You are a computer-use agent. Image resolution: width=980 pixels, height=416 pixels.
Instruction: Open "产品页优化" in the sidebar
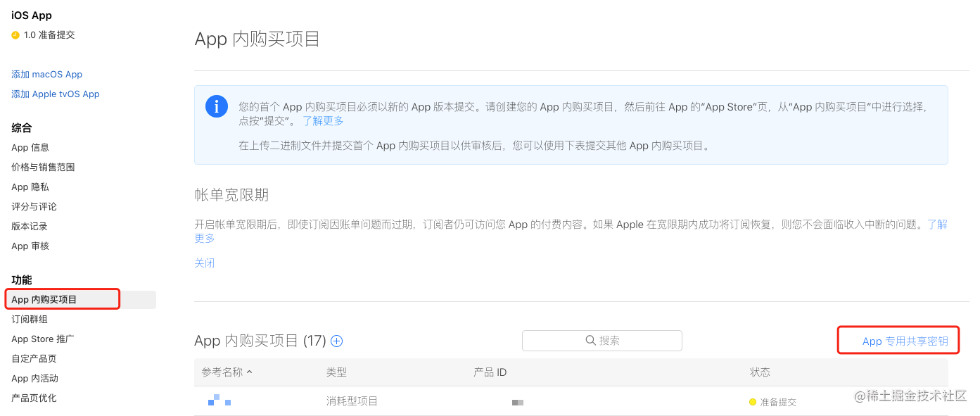coord(32,398)
